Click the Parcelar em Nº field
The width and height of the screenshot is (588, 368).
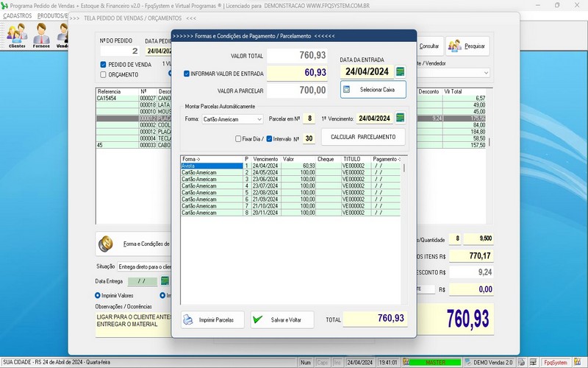click(x=309, y=118)
